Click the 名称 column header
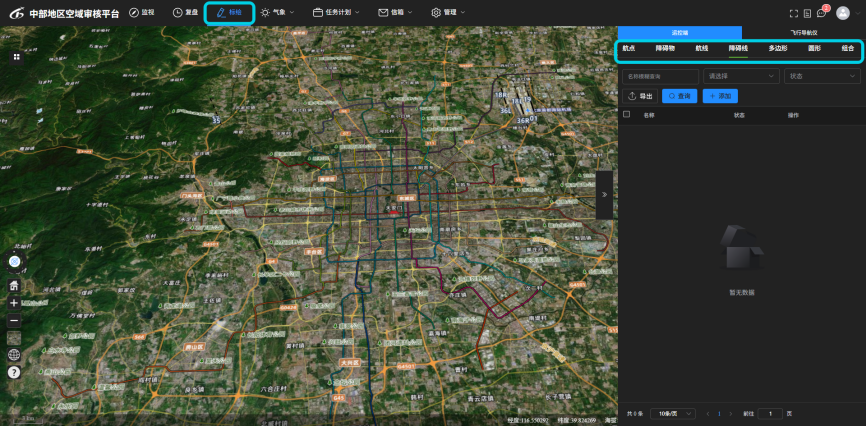 point(648,115)
